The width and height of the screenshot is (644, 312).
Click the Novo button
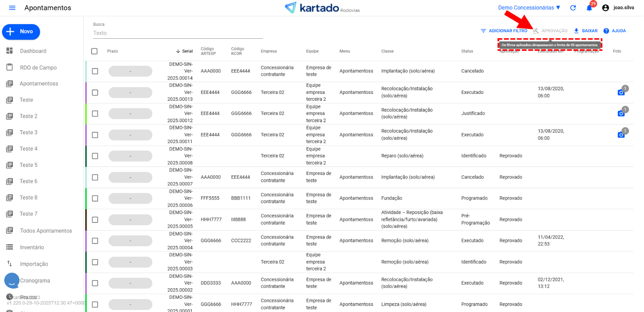click(x=21, y=32)
